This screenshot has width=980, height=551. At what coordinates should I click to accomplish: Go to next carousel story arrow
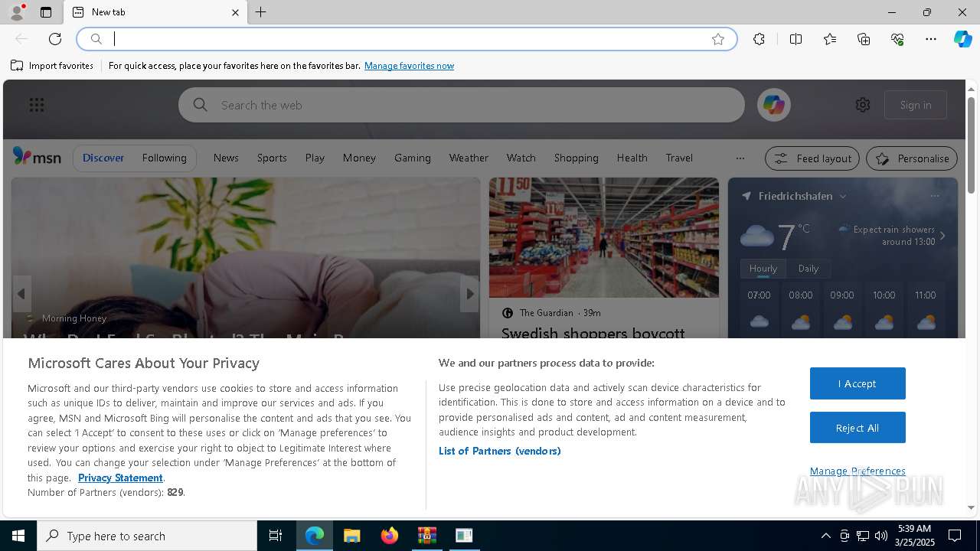point(469,294)
